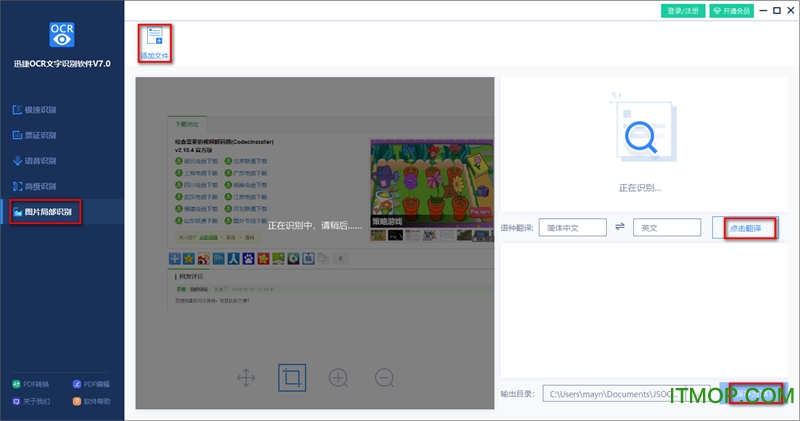The width and height of the screenshot is (800, 421).
Task: Switch to 高级识别 mode
Action: (x=40, y=186)
